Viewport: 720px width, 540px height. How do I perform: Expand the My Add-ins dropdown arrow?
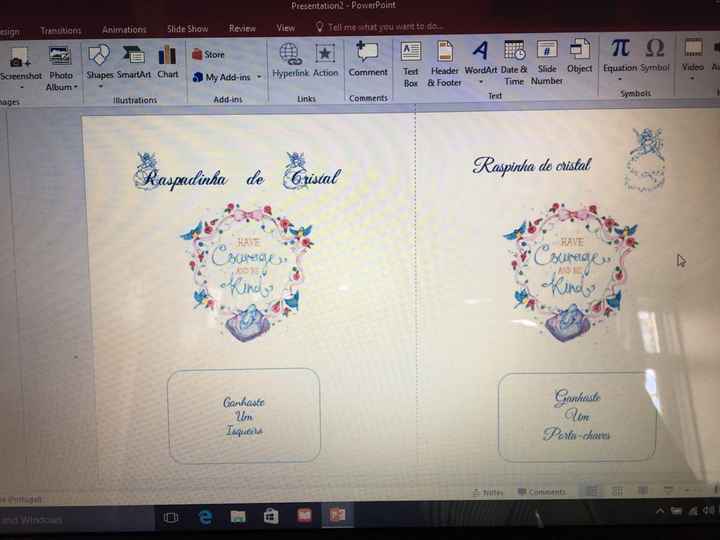pyautogui.click(x=259, y=77)
